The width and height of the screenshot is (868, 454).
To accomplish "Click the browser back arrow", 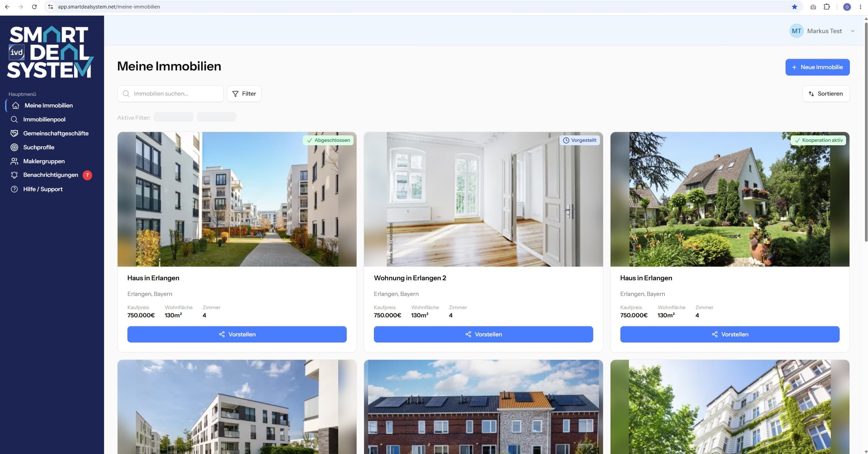I will tap(7, 6).
